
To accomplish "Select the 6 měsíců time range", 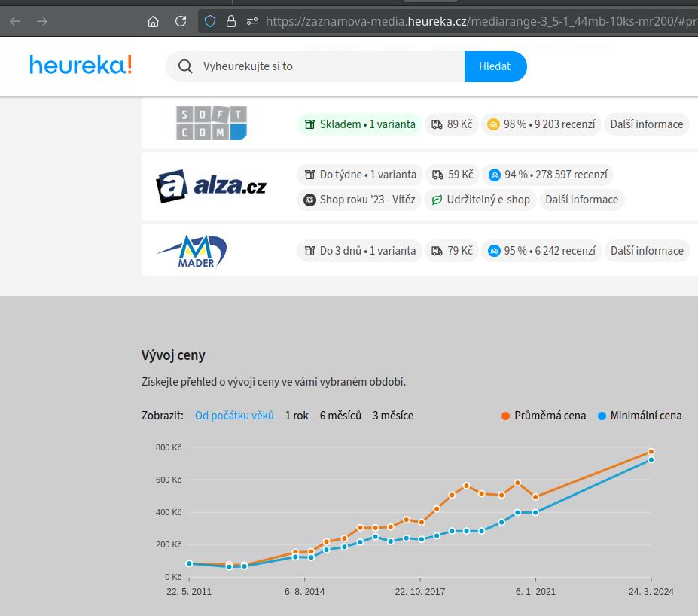I will [340, 416].
